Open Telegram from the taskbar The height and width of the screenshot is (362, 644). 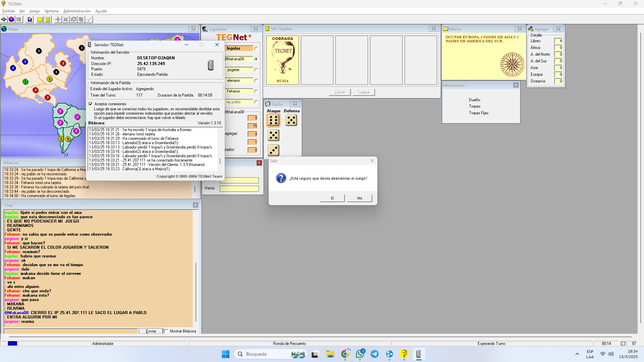375,354
